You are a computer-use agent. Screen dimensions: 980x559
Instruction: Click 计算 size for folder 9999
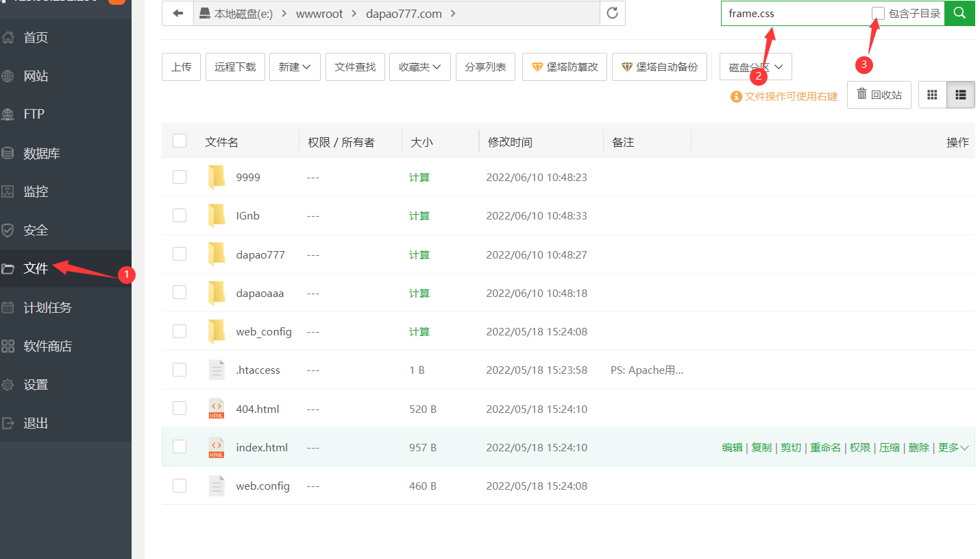click(419, 177)
